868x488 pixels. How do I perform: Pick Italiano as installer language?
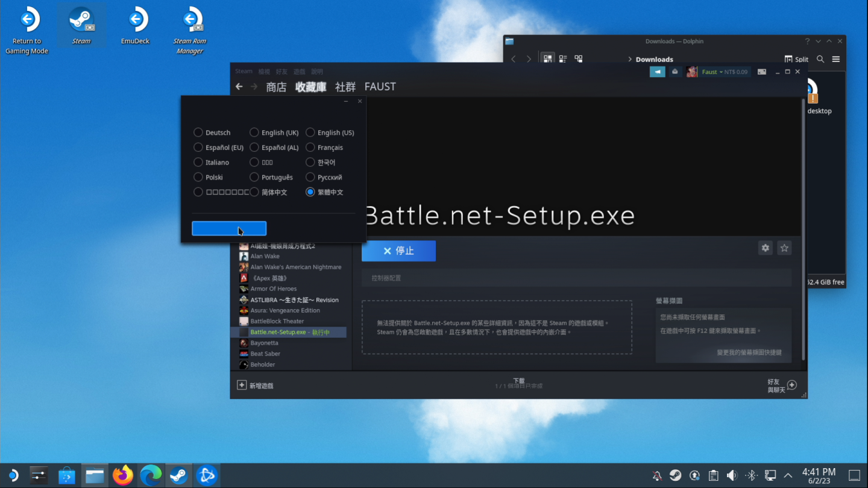pos(212,163)
